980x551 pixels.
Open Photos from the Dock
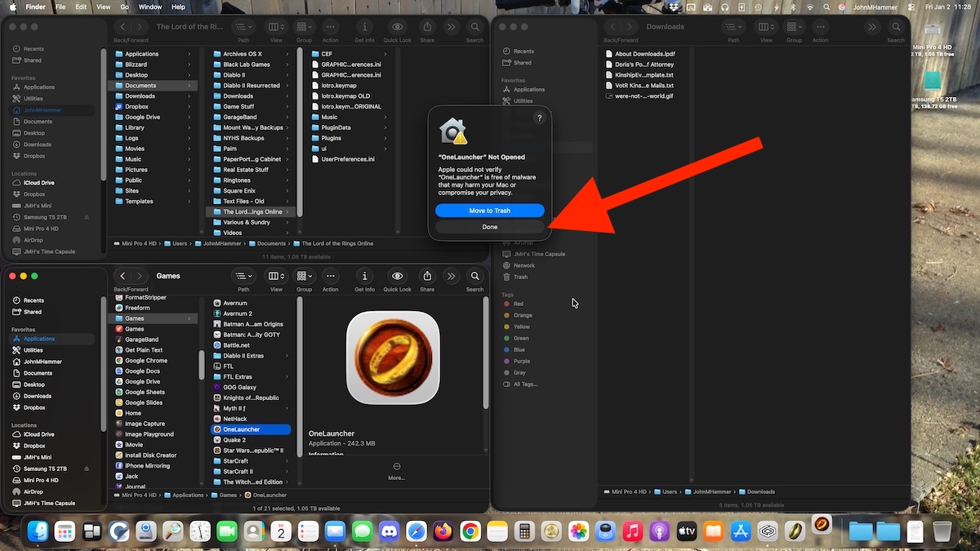(578, 531)
